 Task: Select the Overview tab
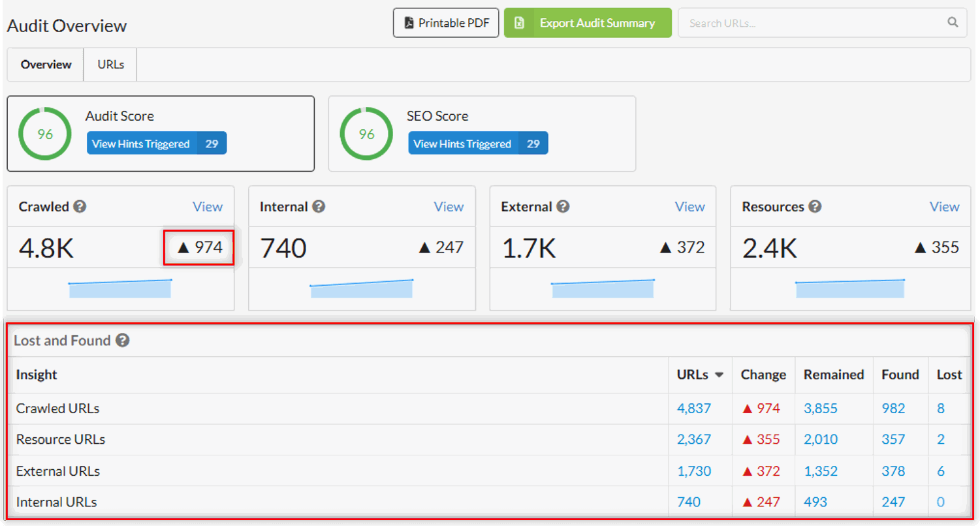tap(46, 65)
